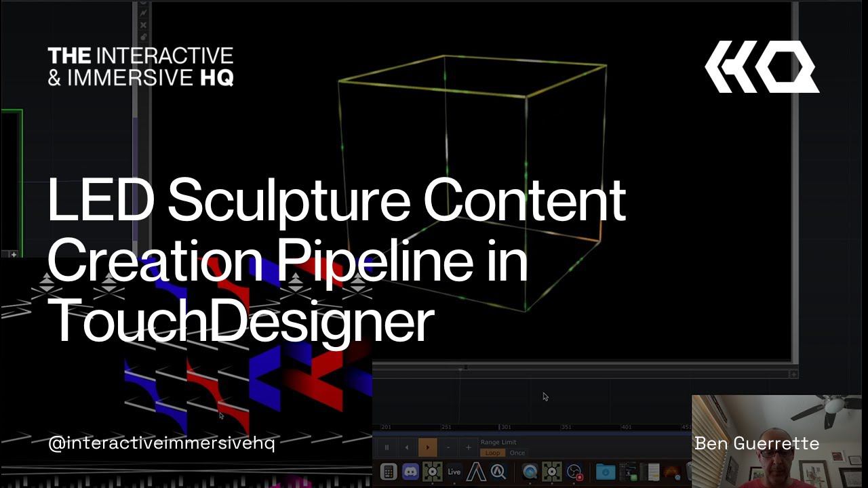Jump to frame 251 on the timeline ruler

pos(446,428)
